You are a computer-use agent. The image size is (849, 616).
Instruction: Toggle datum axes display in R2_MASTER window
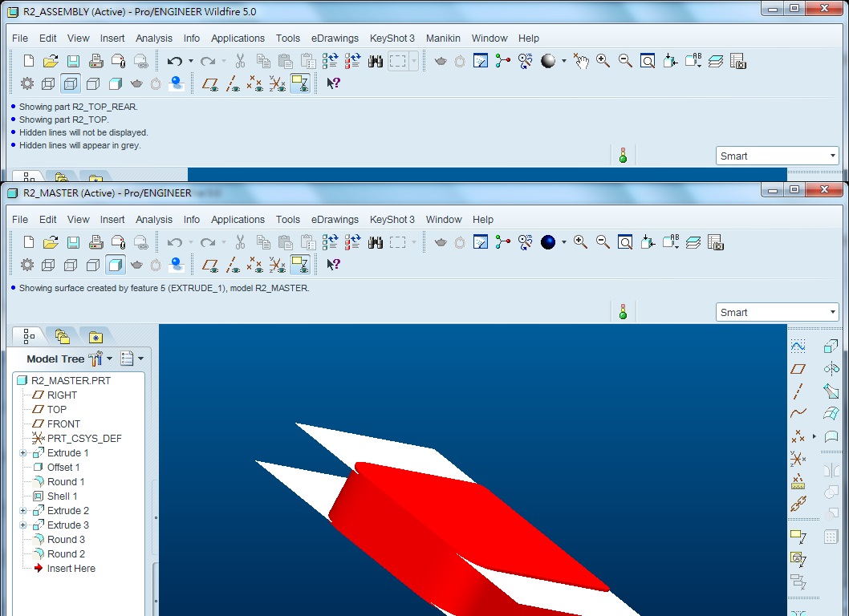(233, 265)
